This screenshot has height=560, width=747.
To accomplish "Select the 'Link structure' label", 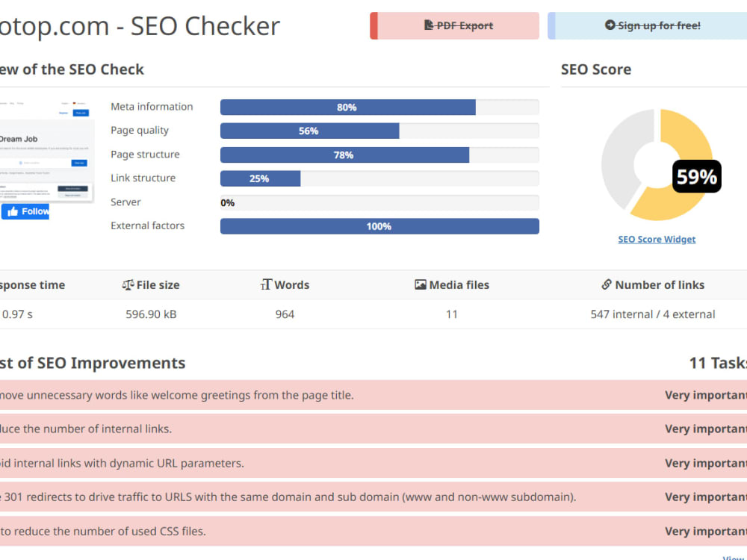I will click(x=143, y=178).
